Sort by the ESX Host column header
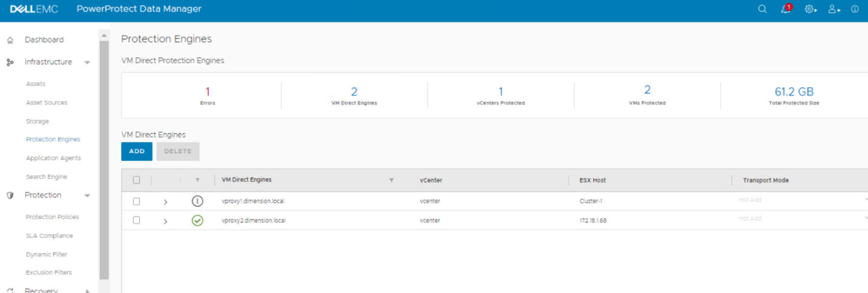 click(x=592, y=180)
